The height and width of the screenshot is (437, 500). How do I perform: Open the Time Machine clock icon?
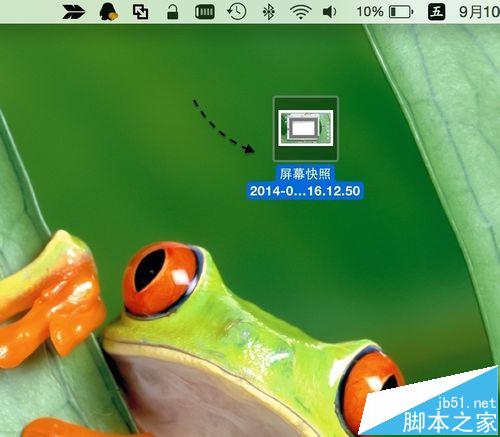coord(237,12)
